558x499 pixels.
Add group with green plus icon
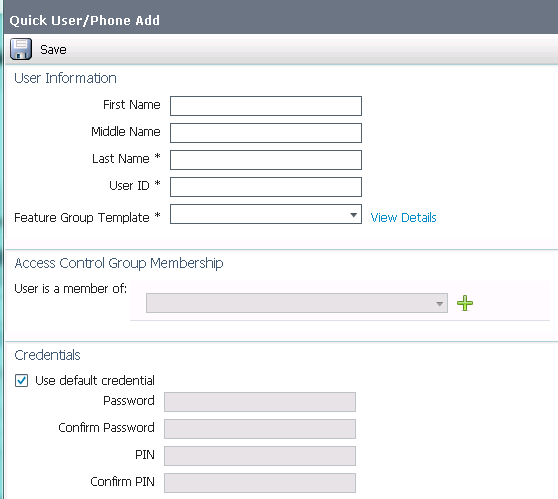coord(465,303)
